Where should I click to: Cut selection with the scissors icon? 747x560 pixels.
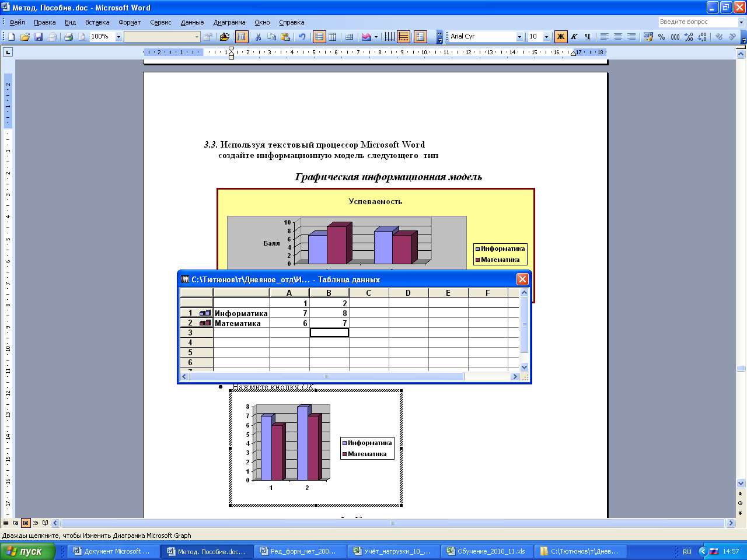(x=258, y=37)
